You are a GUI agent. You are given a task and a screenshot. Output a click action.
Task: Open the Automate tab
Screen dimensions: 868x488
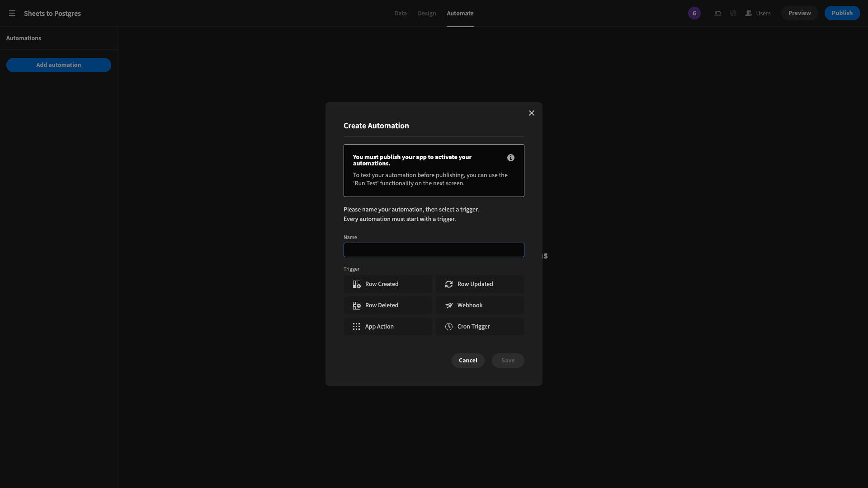[460, 14]
